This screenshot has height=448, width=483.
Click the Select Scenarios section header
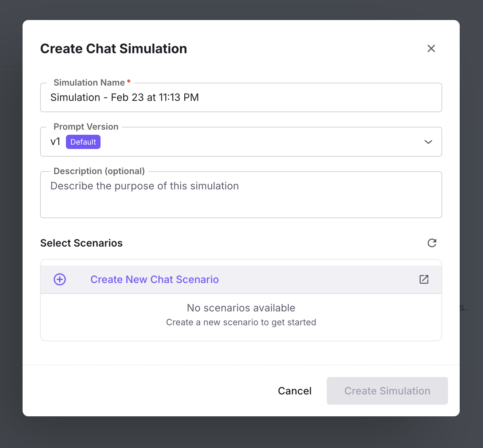(81, 243)
